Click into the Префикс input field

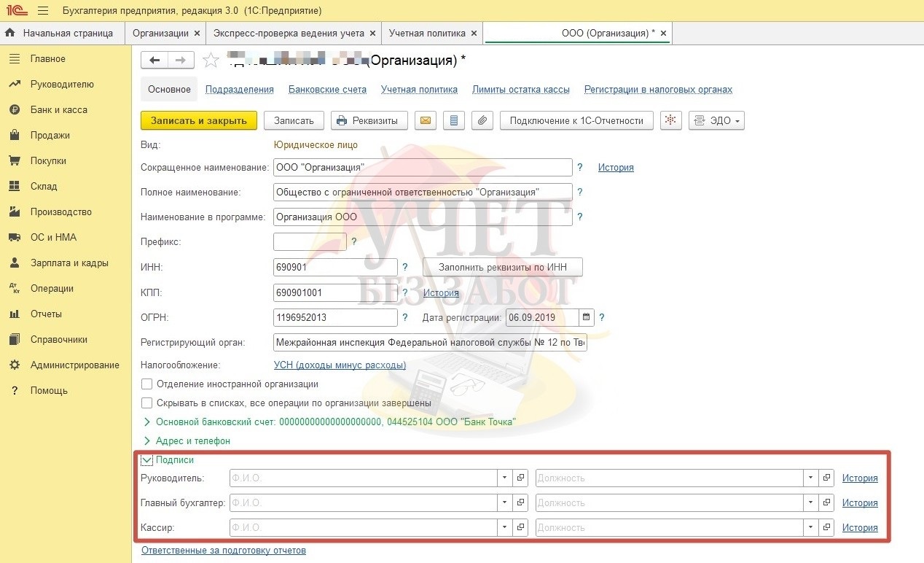point(309,241)
